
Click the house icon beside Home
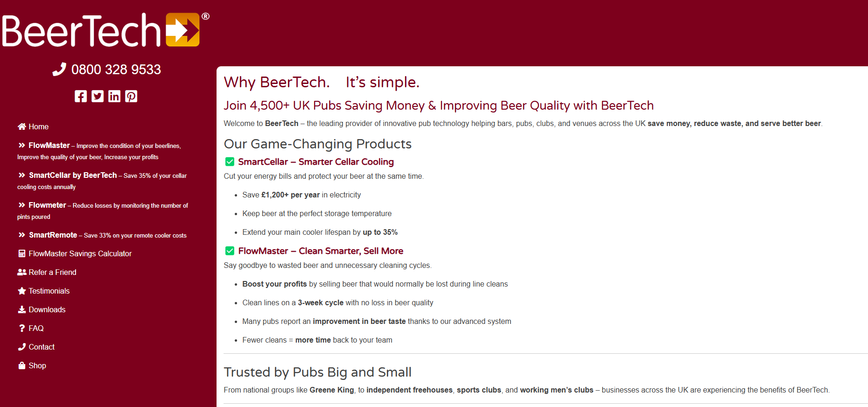tap(21, 126)
